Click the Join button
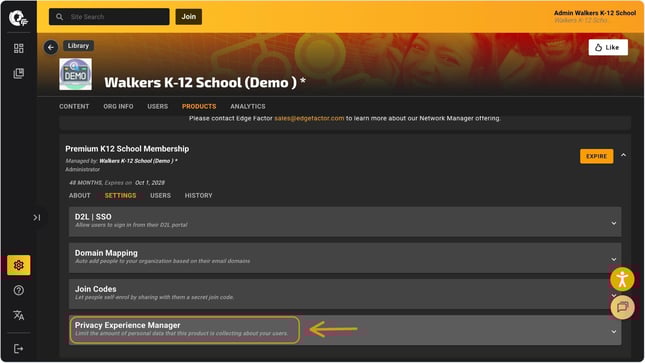This screenshot has width=645, height=363. coord(189,17)
